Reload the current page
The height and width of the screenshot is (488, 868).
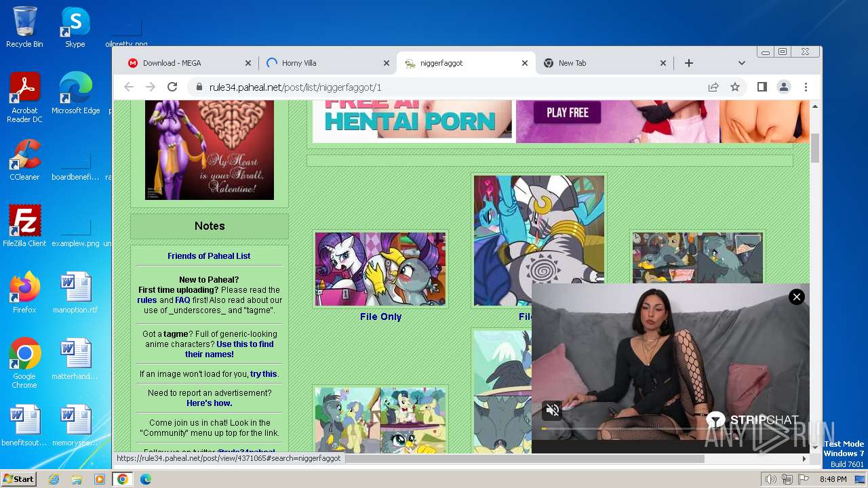(x=172, y=87)
